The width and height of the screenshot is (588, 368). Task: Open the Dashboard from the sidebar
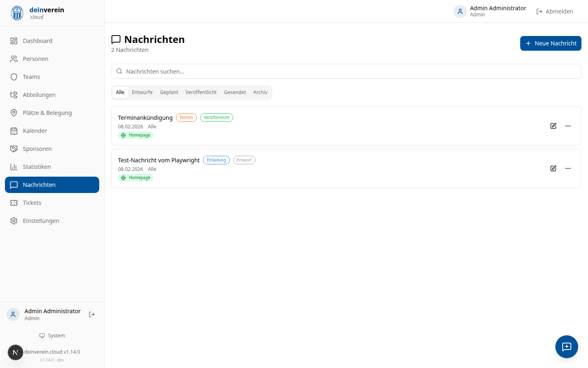[38, 41]
